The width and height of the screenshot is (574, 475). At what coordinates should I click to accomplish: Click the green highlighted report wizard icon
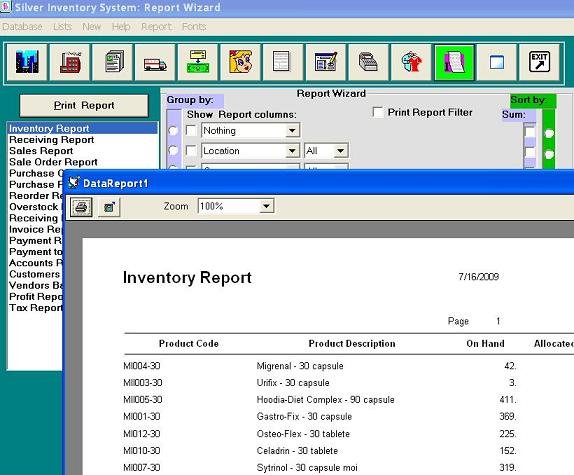pyautogui.click(x=454, y=62)
